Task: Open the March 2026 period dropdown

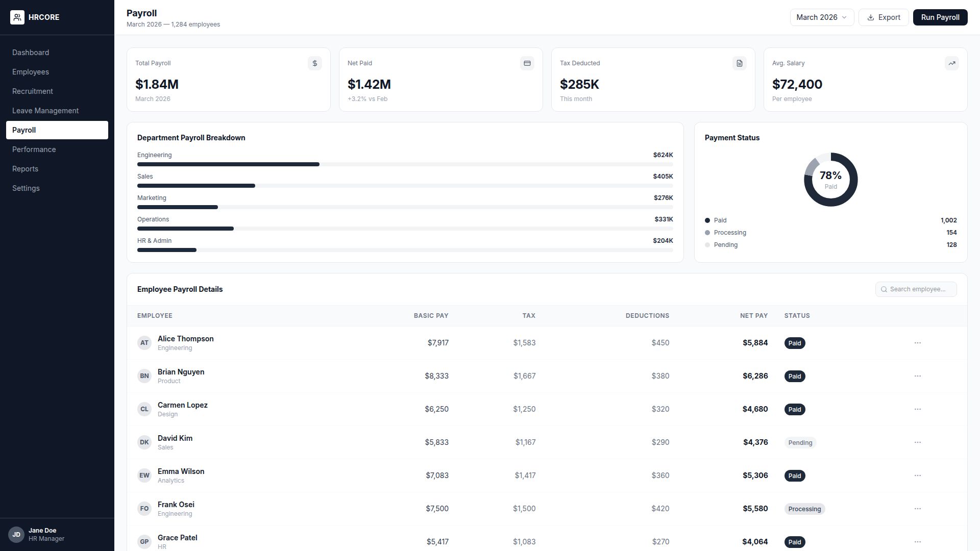Action: [822, 17]
